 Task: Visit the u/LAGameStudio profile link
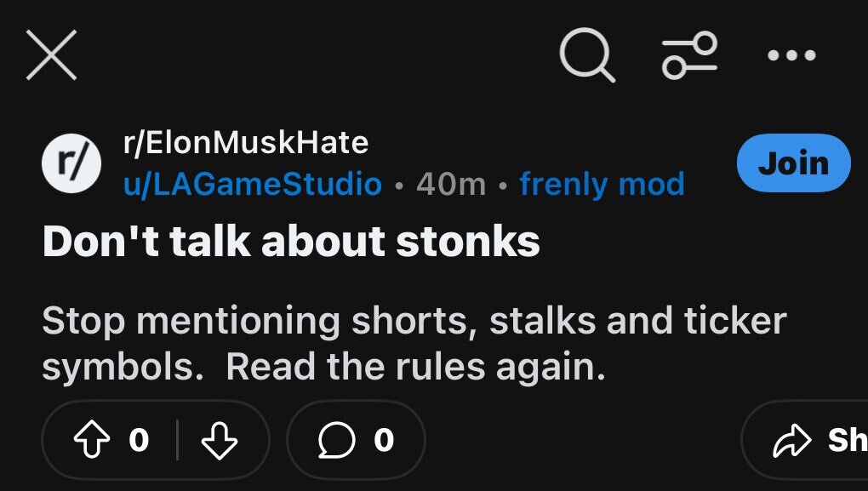pos(253,183)
